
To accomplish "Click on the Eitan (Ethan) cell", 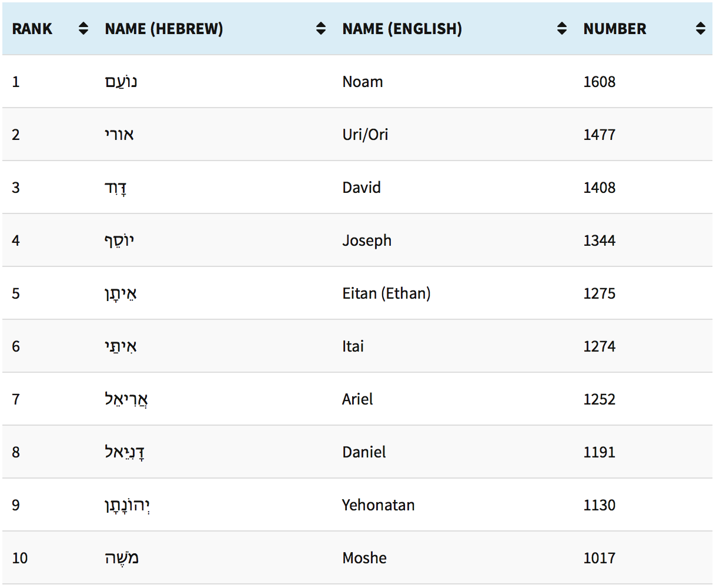I will [x=386, y=293].
